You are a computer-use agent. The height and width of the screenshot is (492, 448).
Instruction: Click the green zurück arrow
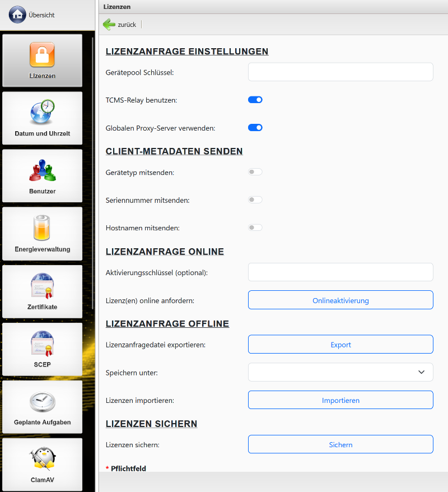click(109, 25)
